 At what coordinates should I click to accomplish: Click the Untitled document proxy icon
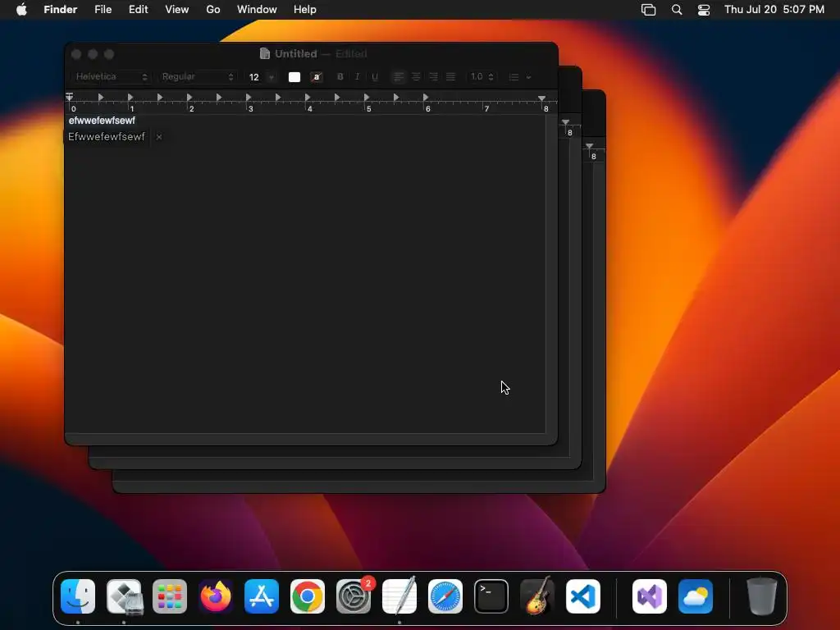coord(265,53)
